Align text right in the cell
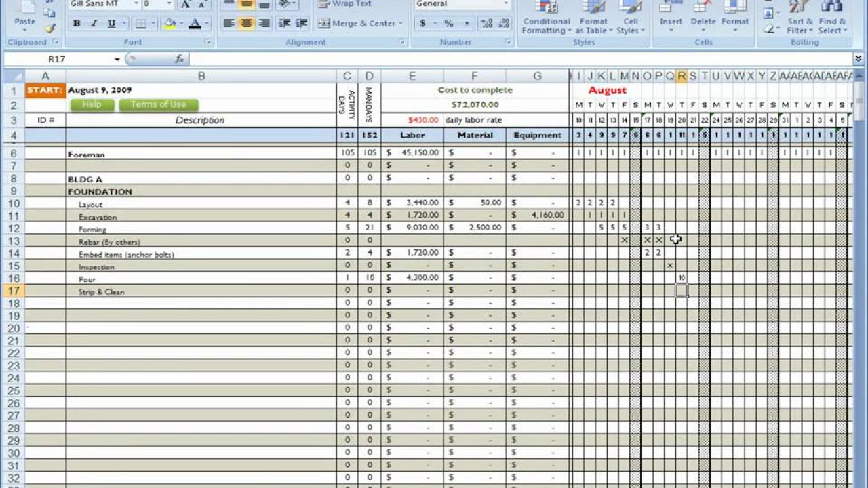 [x=264, y=24]
